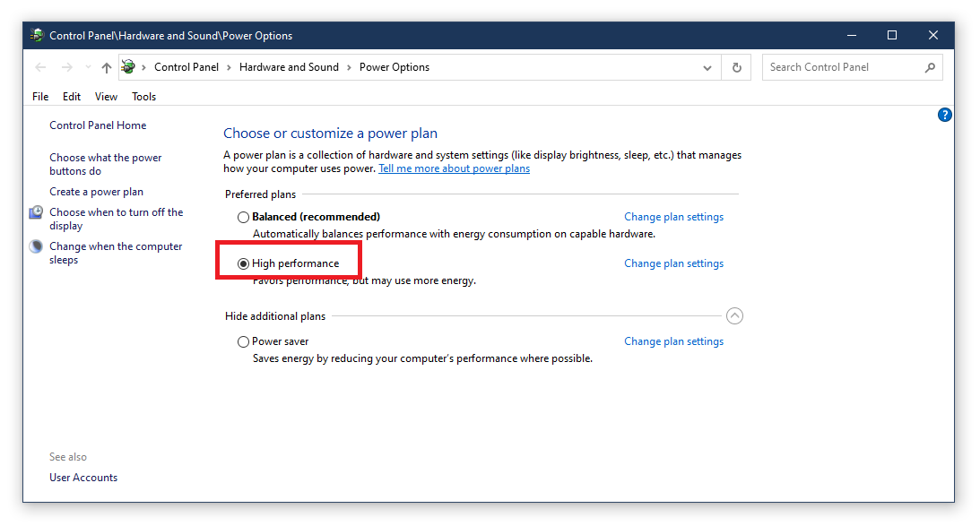Open the Edit menu
The width and height of the screenshot is (980, 526).
click(x=71, y=97)
